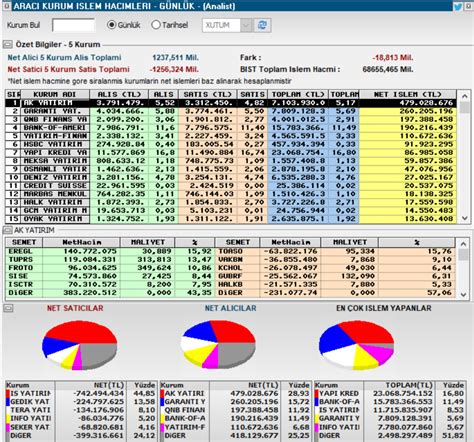Click TERA YATI in net sellers legend
474x442 pixels.
30,410
